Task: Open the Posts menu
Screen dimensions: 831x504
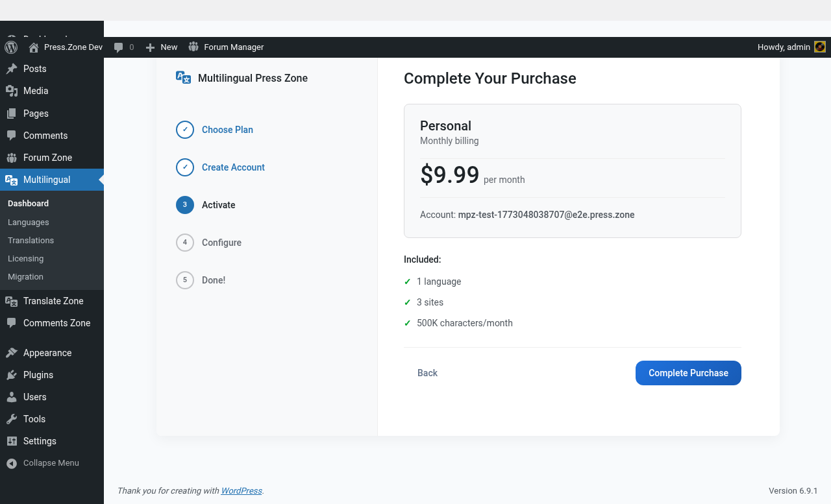Action: [52, 69]
